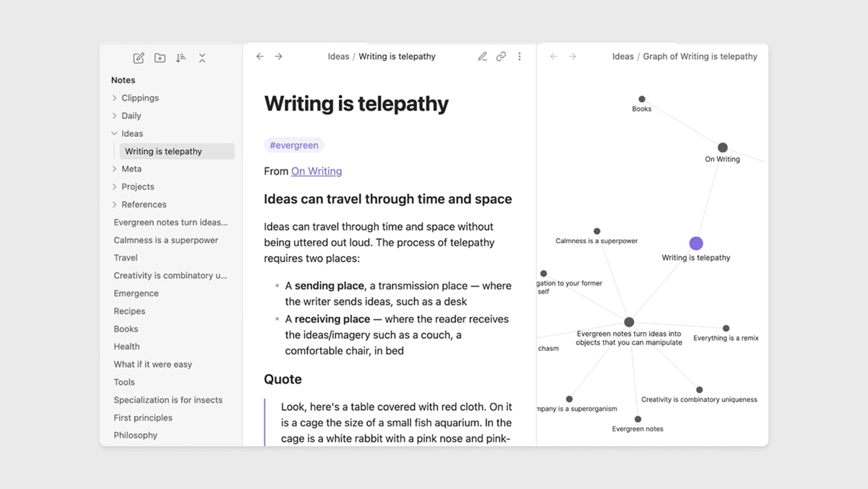Click the purple Writing is telepathy graph node
Screen dimensions: 868x489
(696, 243)
